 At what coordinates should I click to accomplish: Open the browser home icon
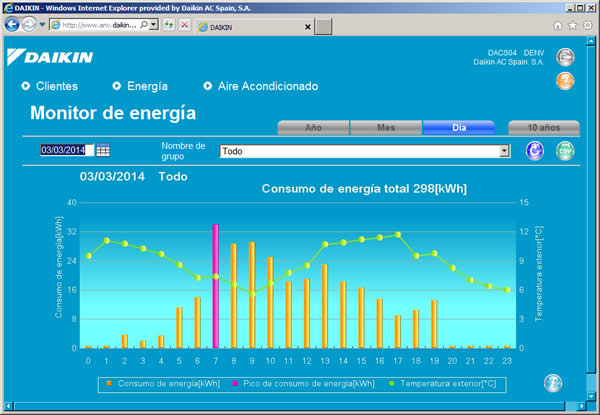point(558,26)
